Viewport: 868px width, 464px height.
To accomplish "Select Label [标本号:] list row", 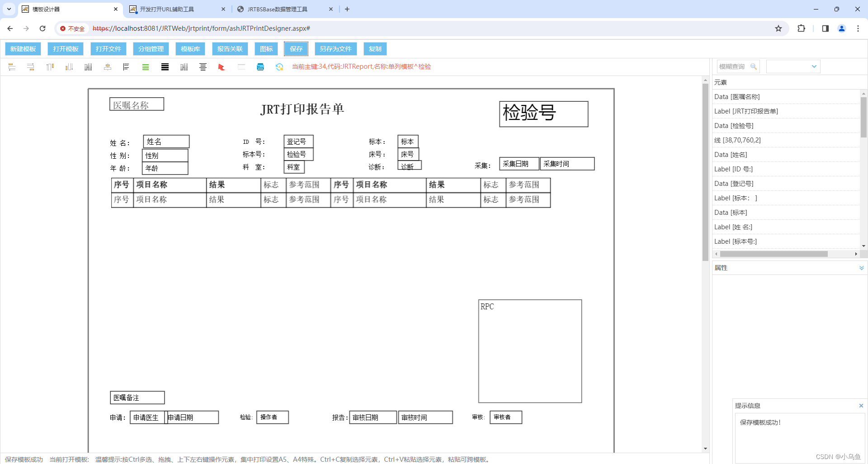I will coord(787,241).
